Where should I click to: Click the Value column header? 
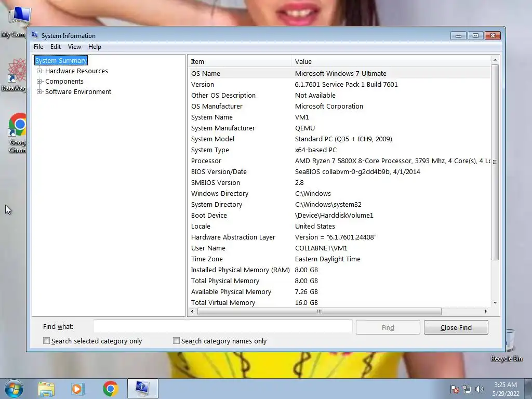(x=391, y=61)
